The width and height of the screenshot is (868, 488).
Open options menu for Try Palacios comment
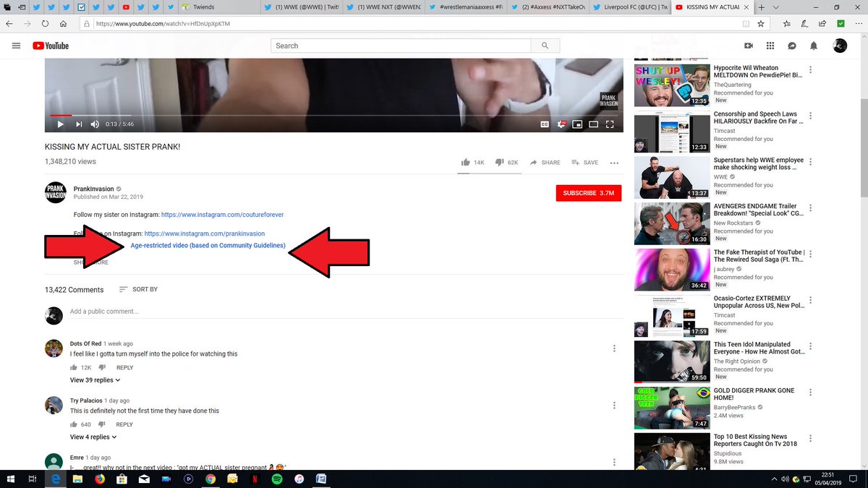pyautogui.click(x=614, y=405)
